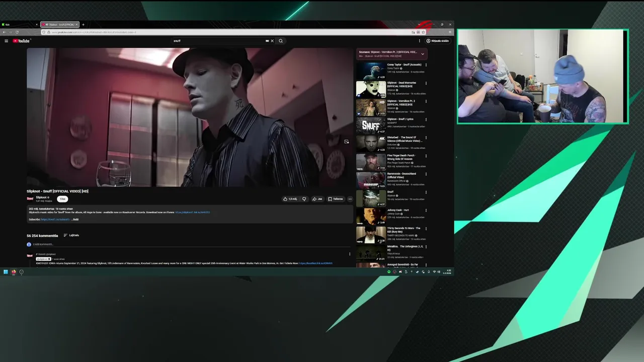The width and height of the screenshot is (644, 362).
Task: Go to the YouTube home logo
Action: click(x=21, y=41)
